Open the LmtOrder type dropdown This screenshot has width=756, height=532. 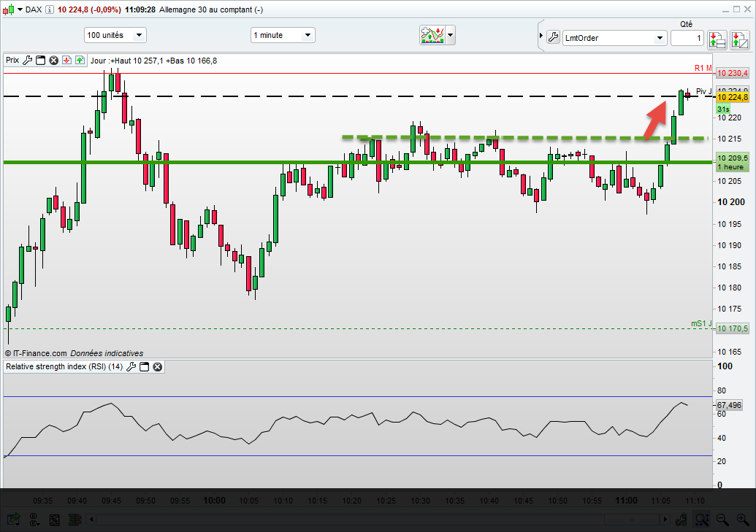615,38
